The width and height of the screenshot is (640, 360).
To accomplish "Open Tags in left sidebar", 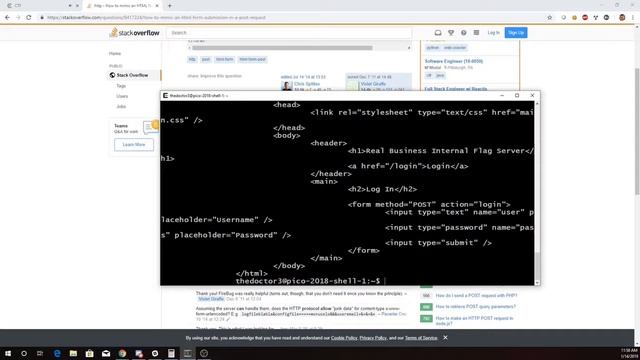I will 121,86.
